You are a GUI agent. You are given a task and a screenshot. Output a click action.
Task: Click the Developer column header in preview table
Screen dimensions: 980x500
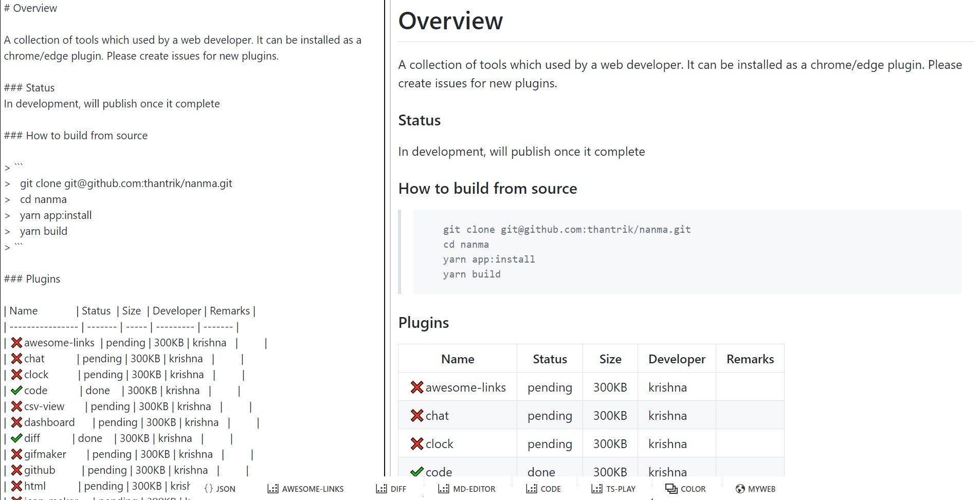(x=677, y=359)
